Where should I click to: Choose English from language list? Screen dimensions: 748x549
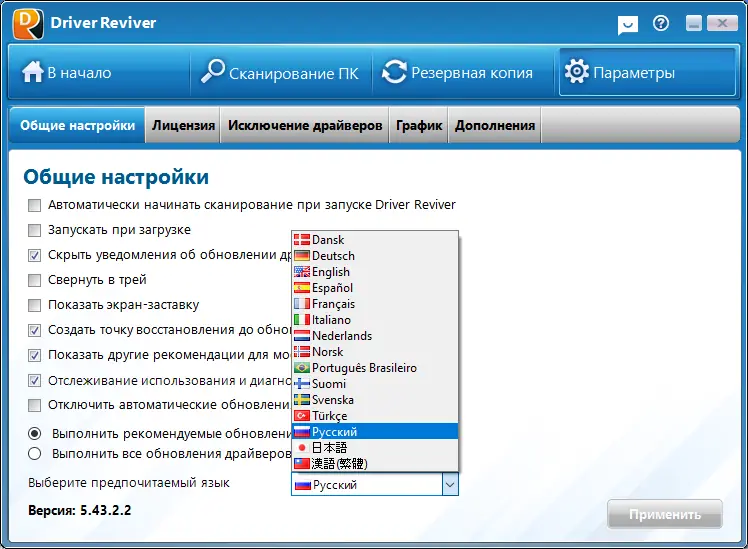pyautogui.click(x=375, y=271)
